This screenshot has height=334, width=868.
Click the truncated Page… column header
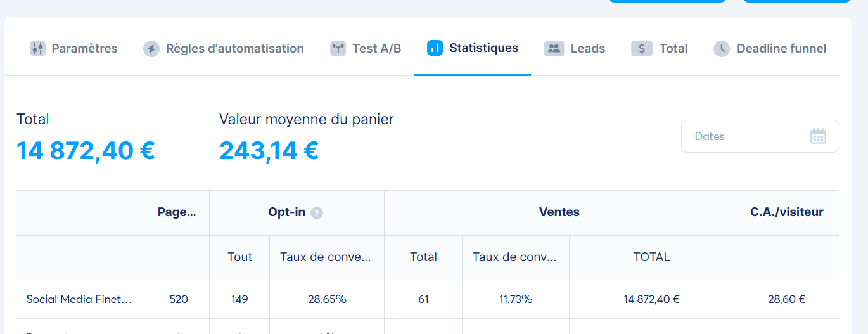(177, 212)
